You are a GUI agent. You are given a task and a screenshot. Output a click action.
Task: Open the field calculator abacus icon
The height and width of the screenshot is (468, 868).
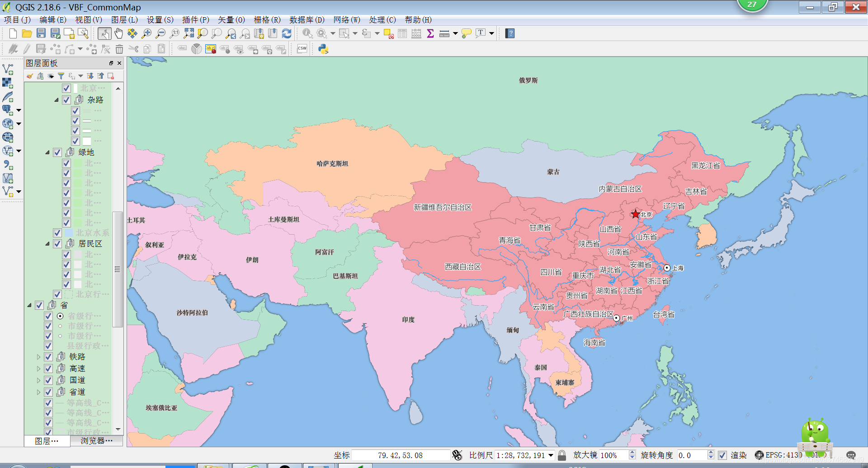pos(416,33)
